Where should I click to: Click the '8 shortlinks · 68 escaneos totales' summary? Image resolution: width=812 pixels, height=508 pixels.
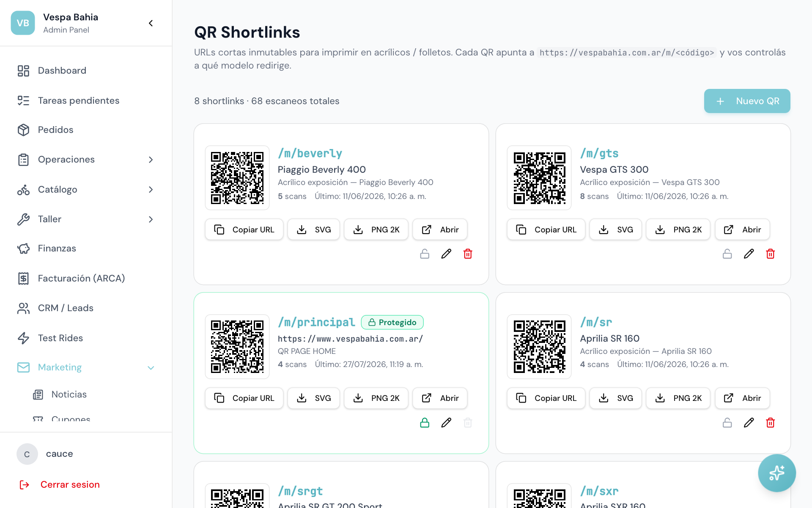click(267, 101)
